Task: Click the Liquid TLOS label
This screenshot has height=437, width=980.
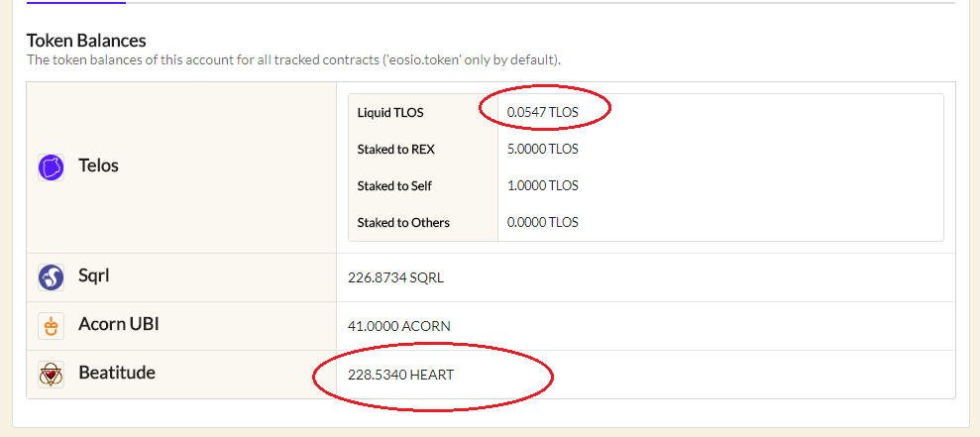Action: 390,113
